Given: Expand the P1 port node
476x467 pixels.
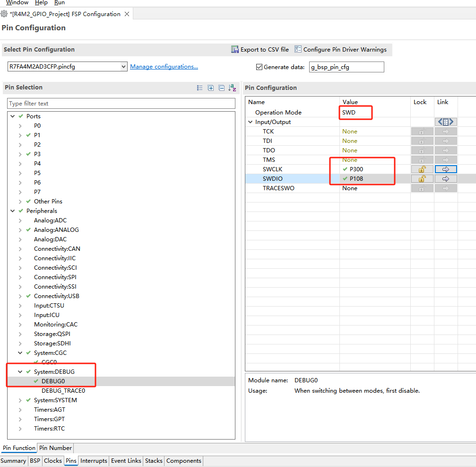Looking at the screenshot, I should pos(20,135).
